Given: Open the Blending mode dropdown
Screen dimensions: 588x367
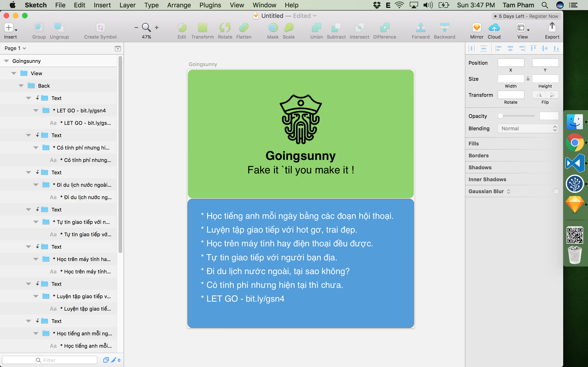Looking at the screenshot, I should click(528, 128).
